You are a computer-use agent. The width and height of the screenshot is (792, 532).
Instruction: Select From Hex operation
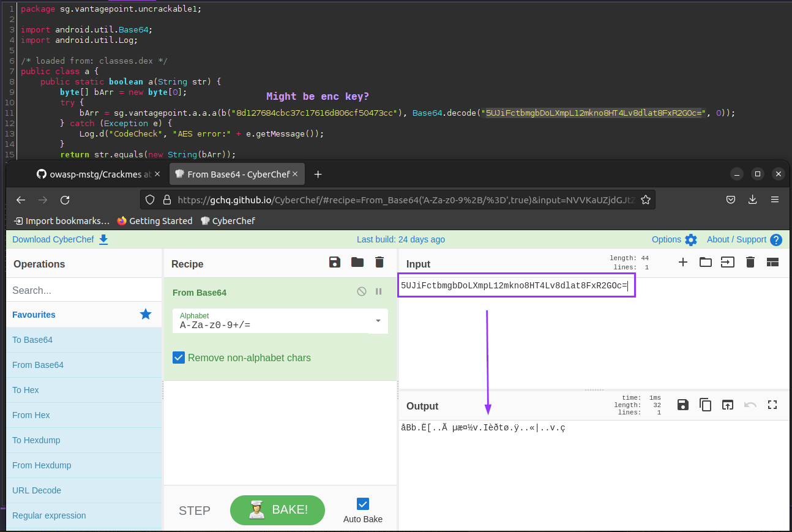(x=84, y=415)
